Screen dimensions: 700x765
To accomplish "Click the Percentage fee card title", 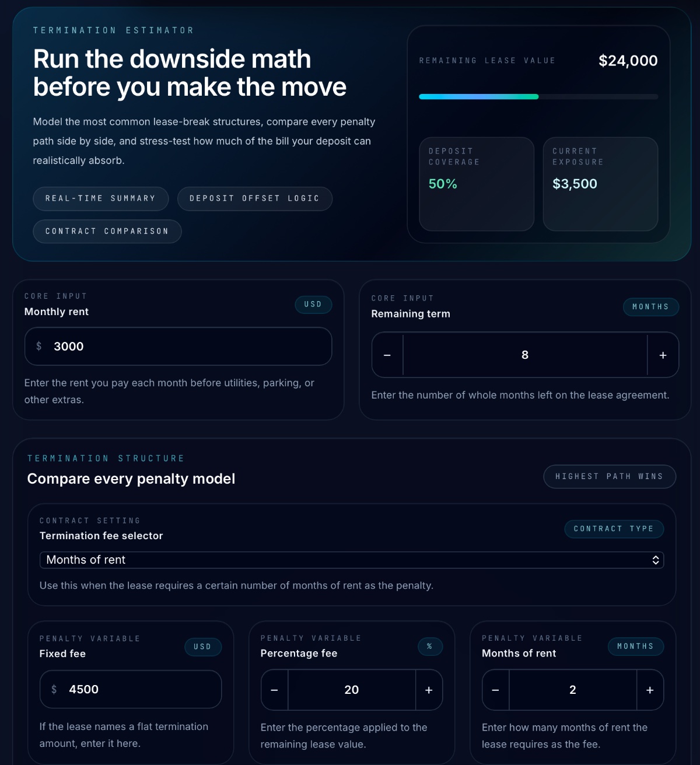I will pos(299,654).
